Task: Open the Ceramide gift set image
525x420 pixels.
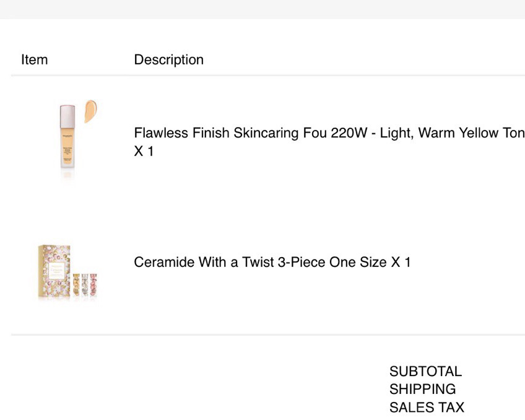Action: coord(67,271)
